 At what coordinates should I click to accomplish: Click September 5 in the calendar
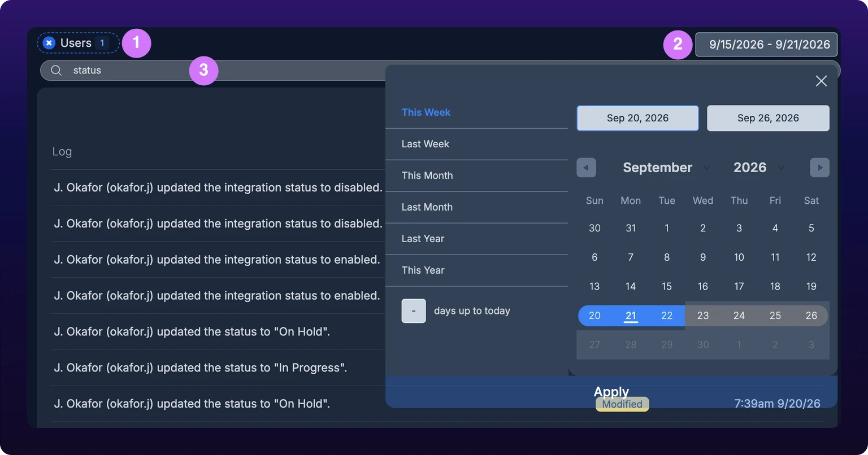point(811,228)
